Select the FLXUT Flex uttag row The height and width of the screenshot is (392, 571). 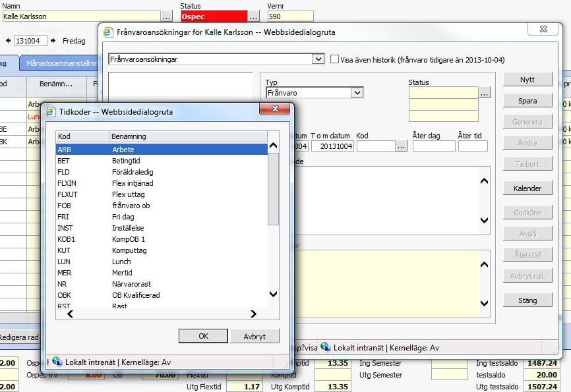click(162, 194)
